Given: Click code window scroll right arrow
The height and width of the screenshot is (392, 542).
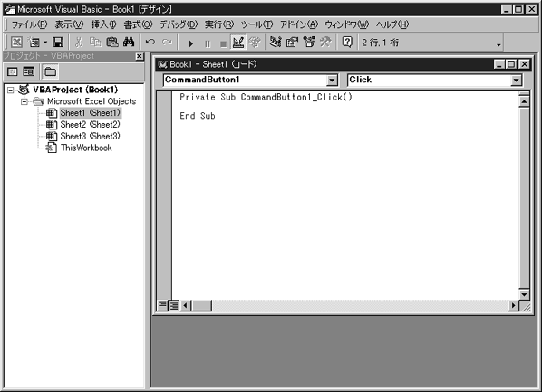Looking at the screenshot, I should [x=514, y=305].
